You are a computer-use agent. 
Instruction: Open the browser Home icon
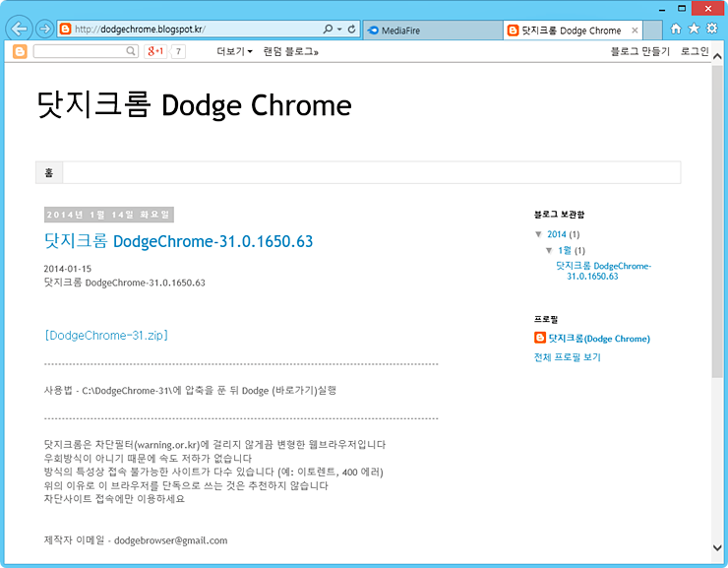676,29
